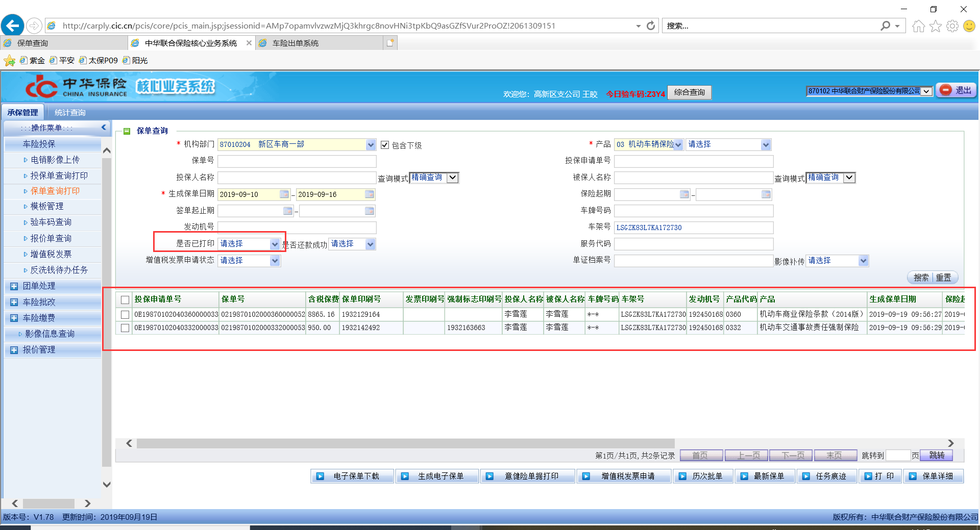Viewport: 980px width, 530px height.
Task: Click the red 退出 logout button
Action: [956, 90]
